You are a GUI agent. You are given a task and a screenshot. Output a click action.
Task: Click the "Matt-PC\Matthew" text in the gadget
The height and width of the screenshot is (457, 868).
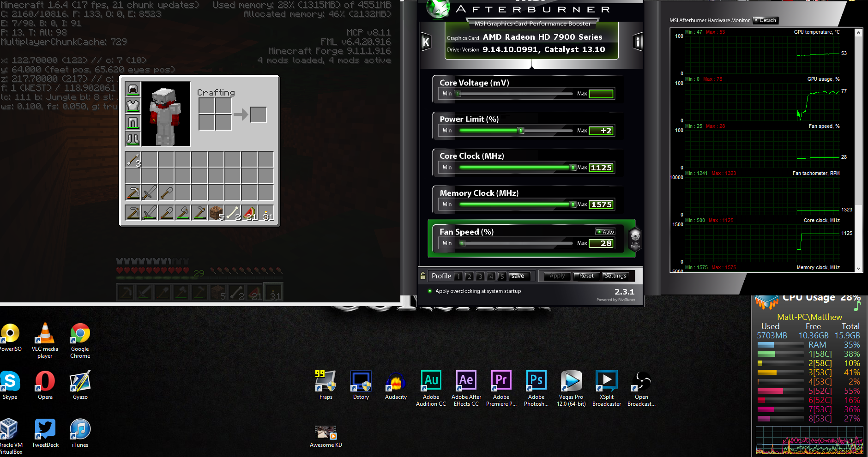click(809, 317)
